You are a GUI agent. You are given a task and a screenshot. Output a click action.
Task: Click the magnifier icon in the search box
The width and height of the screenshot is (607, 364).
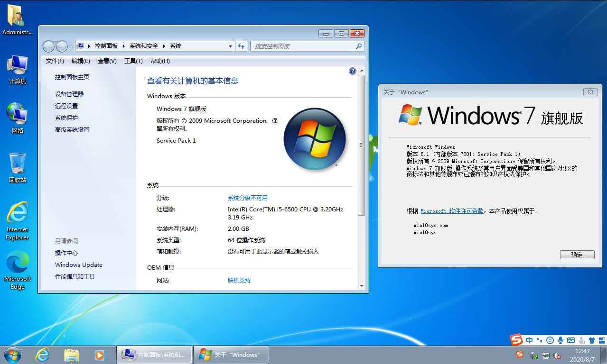pyautogui.click(x=359, y=46)
